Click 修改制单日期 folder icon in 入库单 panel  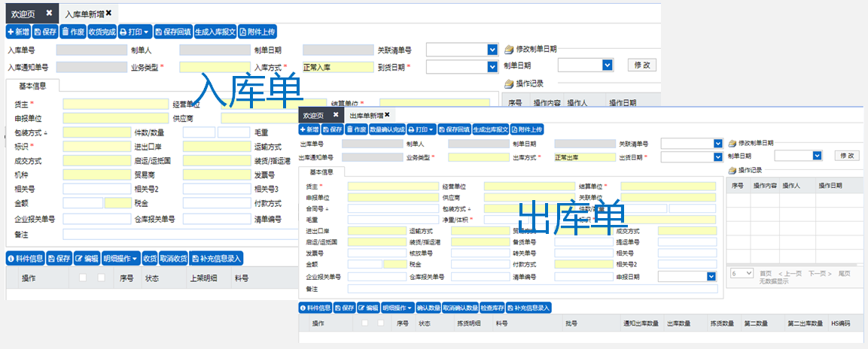click(x=510, y=49)
